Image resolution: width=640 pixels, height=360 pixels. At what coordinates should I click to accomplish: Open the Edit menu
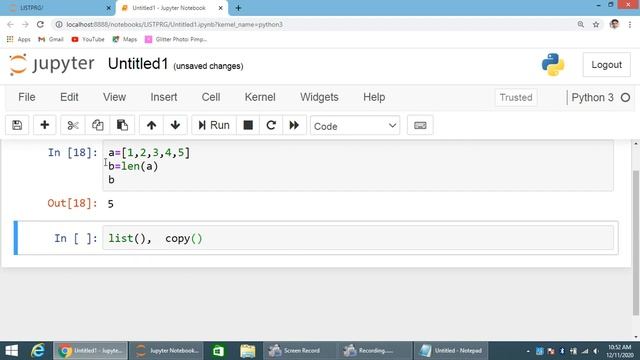coord(69,97)
